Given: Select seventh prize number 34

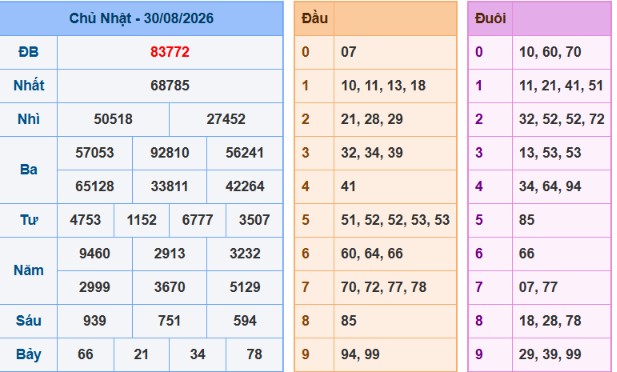Looking at the screenshot, I should click(198, 354).
